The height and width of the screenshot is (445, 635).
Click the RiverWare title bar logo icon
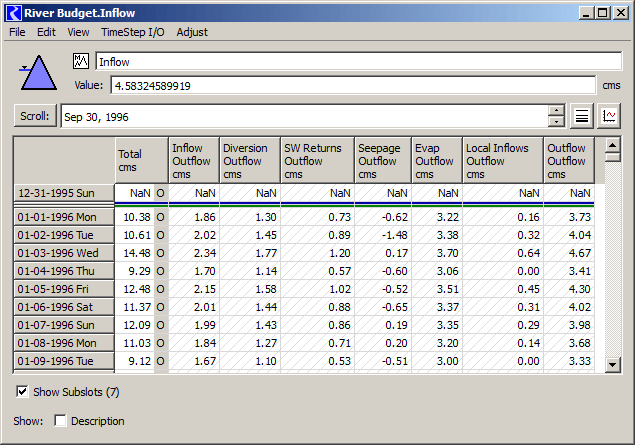(x=14, y=13)
